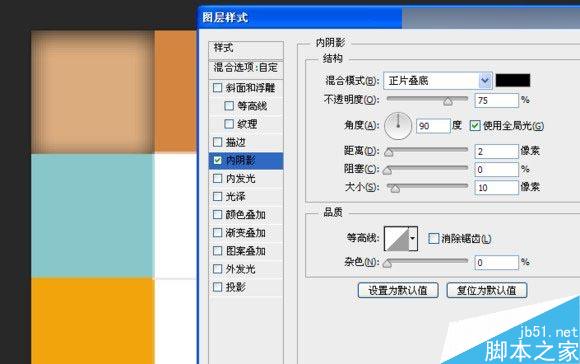
Task: Select the 斜面和浮雕 row label
Action: 250,88
